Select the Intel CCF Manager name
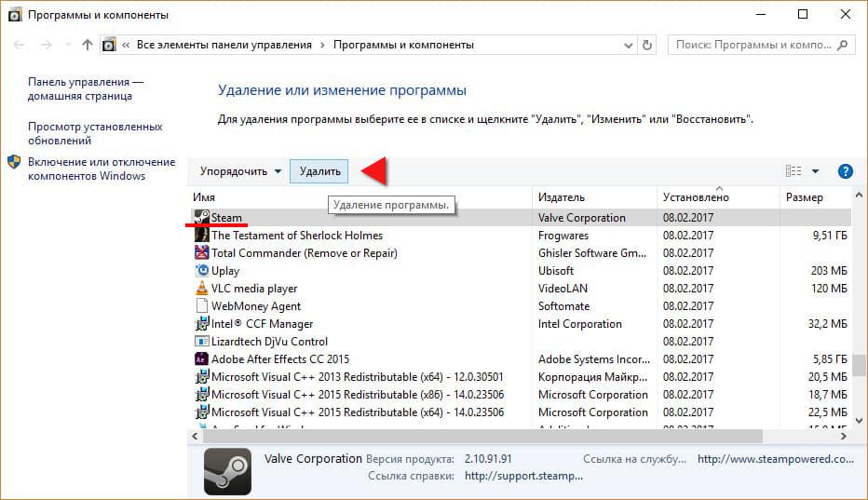 262,324
